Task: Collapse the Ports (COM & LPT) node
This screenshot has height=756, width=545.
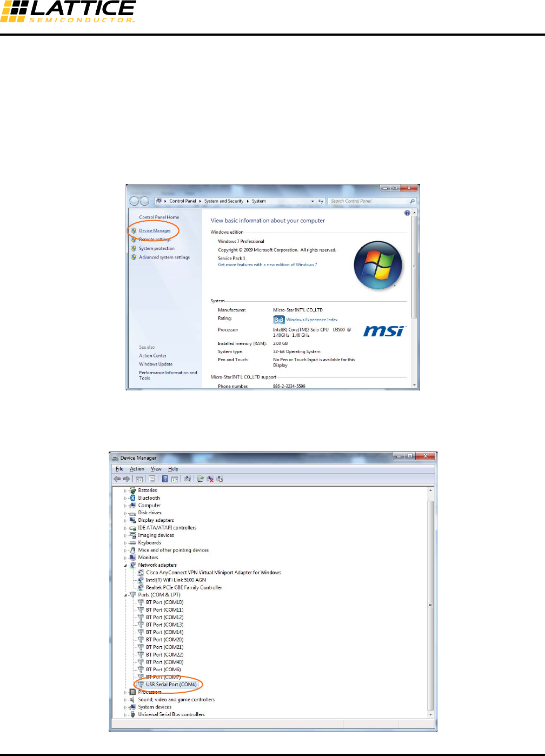Action: click(x=125, y=595)
